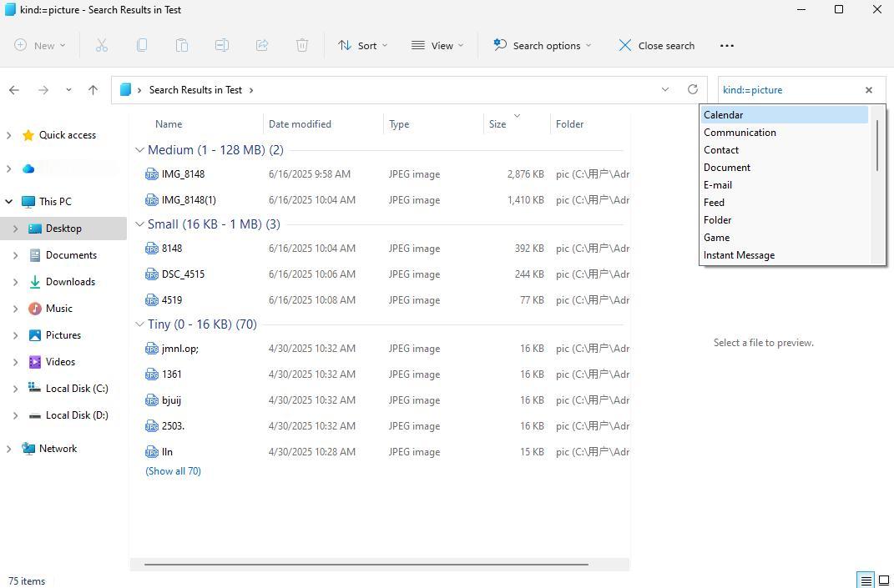Screen dimensions: 894x588
Task: Click the horizontal scrollbar under file list
Action: (366, 565)
